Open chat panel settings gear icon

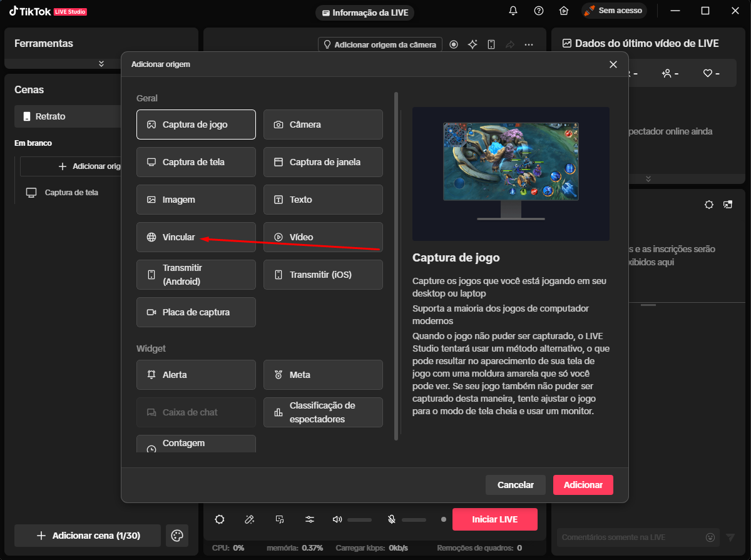pos(709,205)
